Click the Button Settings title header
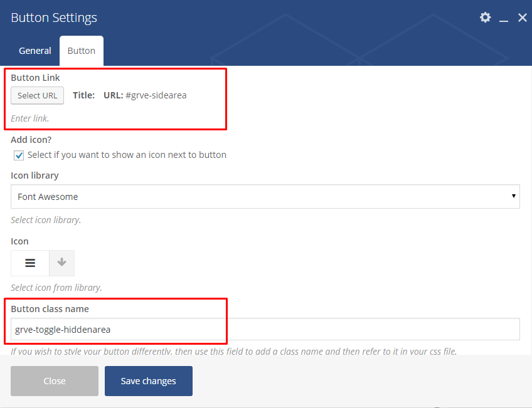The image size is (532, 408). [54, 18]
